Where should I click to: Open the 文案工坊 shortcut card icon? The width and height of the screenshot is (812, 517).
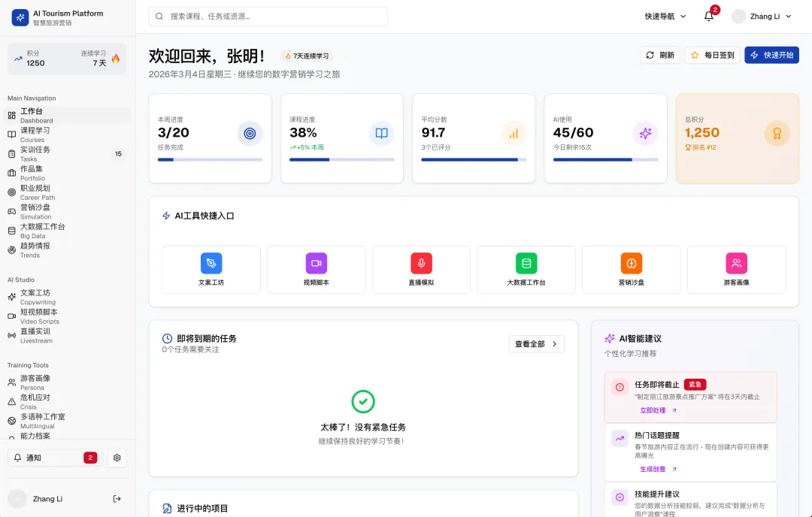(211, 264)
